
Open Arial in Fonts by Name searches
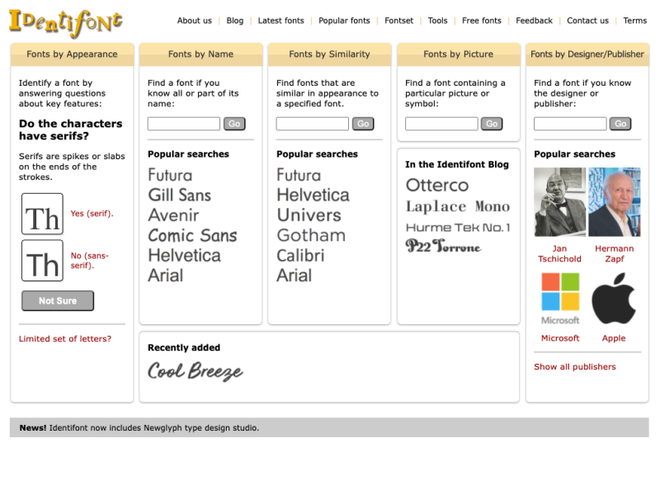165,276
